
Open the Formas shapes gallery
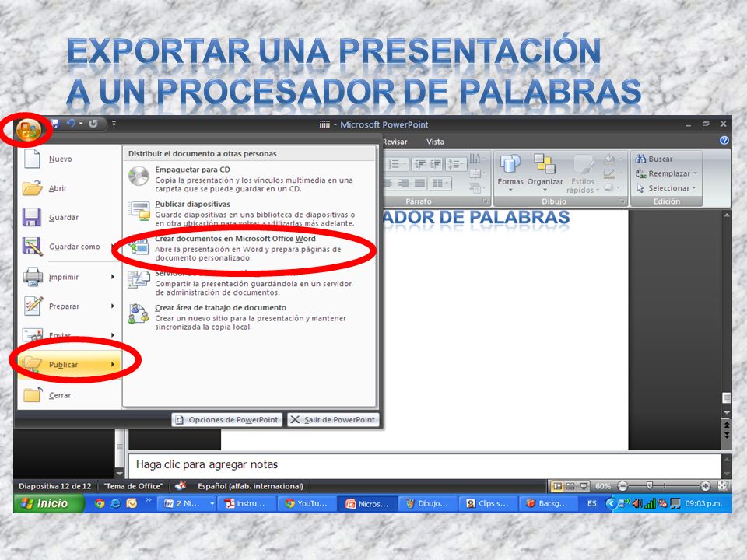click(510, 173)
